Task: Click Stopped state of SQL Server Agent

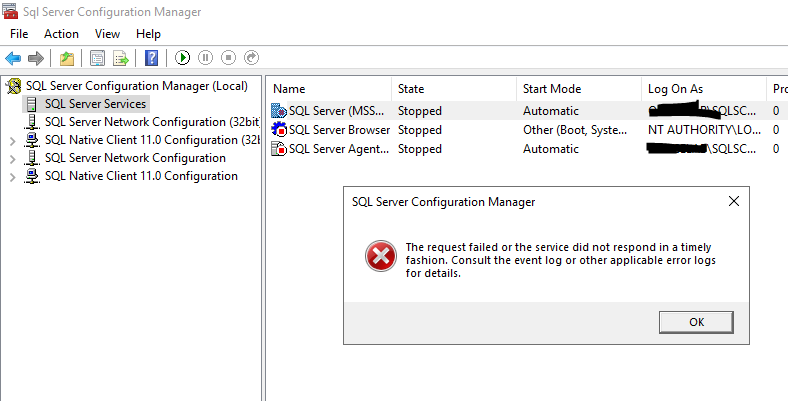Action: [x=420, y=149]
